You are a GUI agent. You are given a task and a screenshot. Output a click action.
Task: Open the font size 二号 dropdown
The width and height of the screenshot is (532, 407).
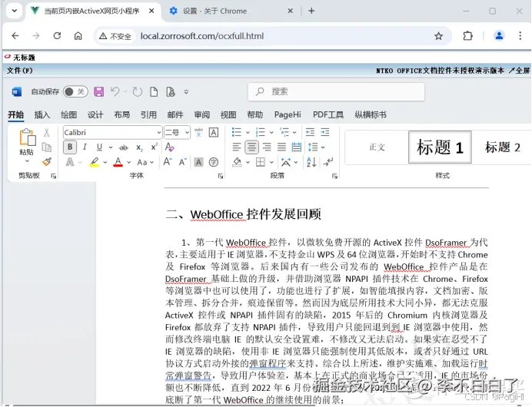tap(187, 133)
